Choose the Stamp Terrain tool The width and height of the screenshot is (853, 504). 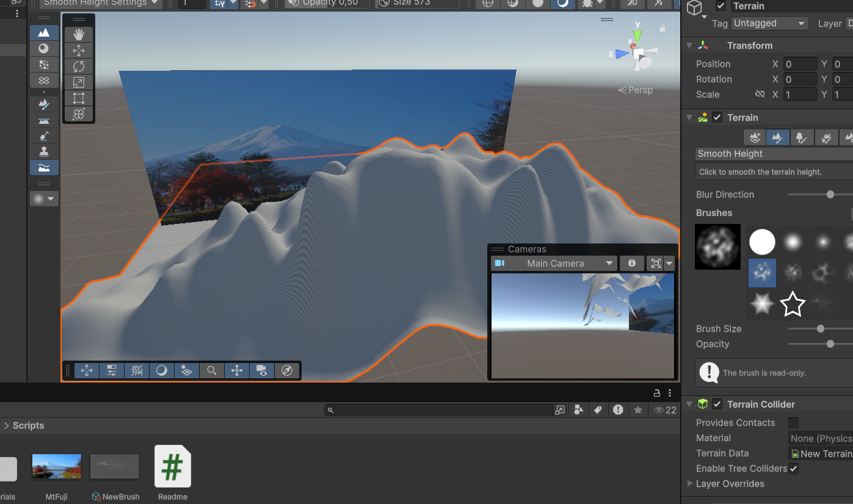pyautogui.click(x=44, y=151)
